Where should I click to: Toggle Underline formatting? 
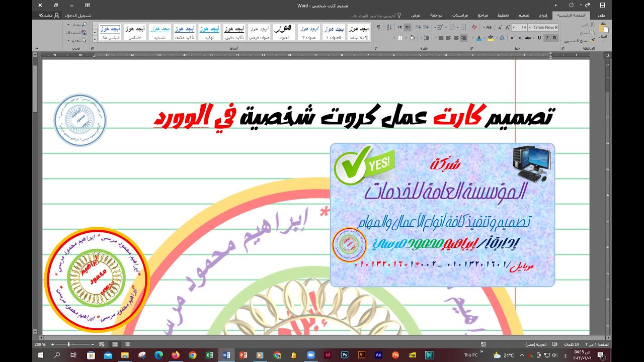539,38
